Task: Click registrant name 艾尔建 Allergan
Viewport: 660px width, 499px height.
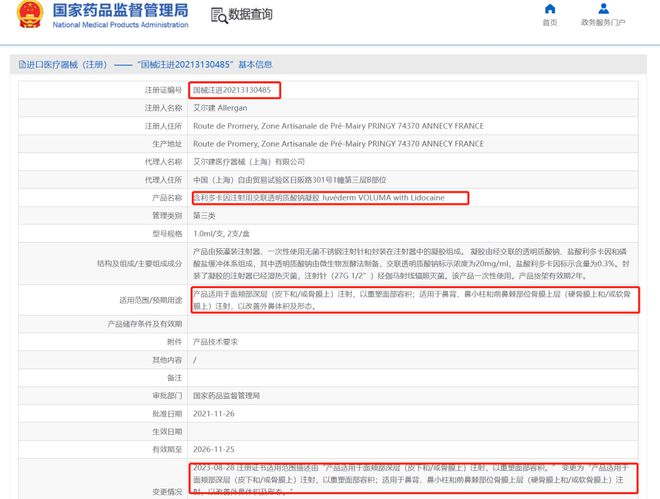Action: (x=220, y=108)
